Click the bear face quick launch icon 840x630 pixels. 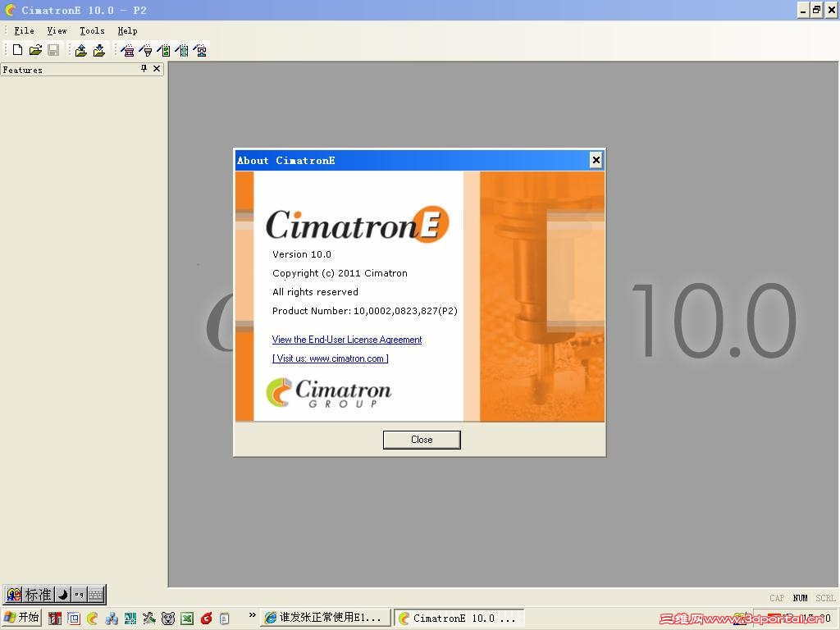click(168, 619)
